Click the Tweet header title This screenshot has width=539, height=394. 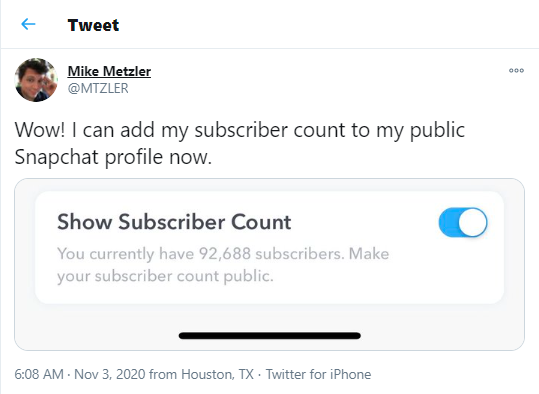93,25
